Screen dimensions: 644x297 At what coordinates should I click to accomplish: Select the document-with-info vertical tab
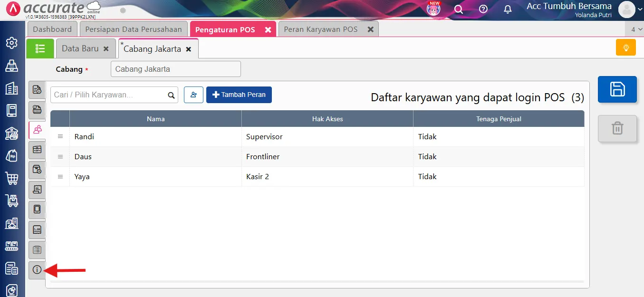pos(37,89)
